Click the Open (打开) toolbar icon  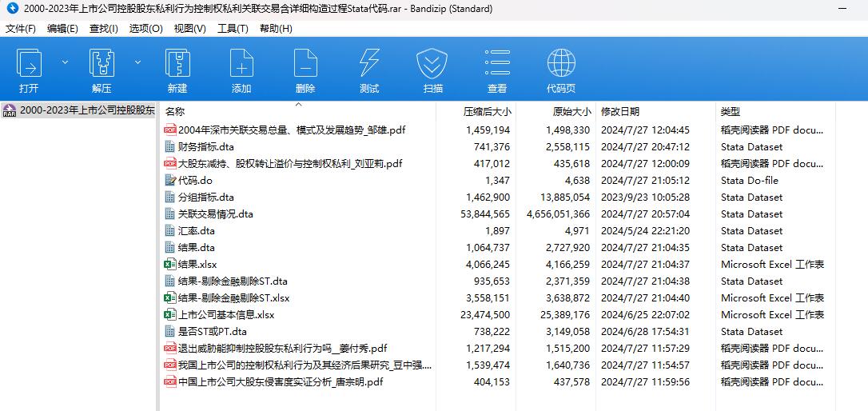click(x=29, y=62)
